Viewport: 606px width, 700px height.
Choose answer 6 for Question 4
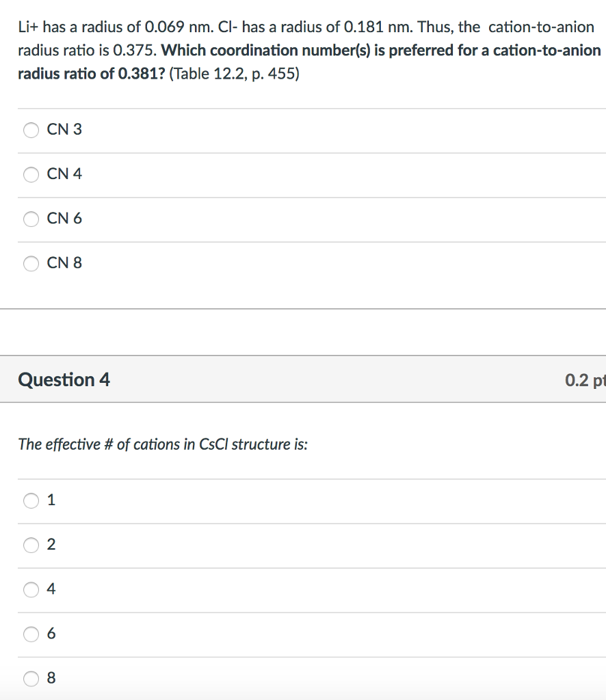tap(31, 634)
